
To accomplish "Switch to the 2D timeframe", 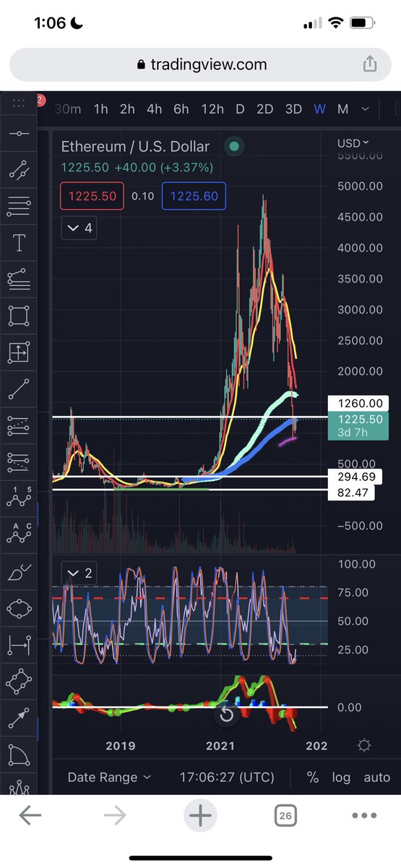I will (265, 109).
